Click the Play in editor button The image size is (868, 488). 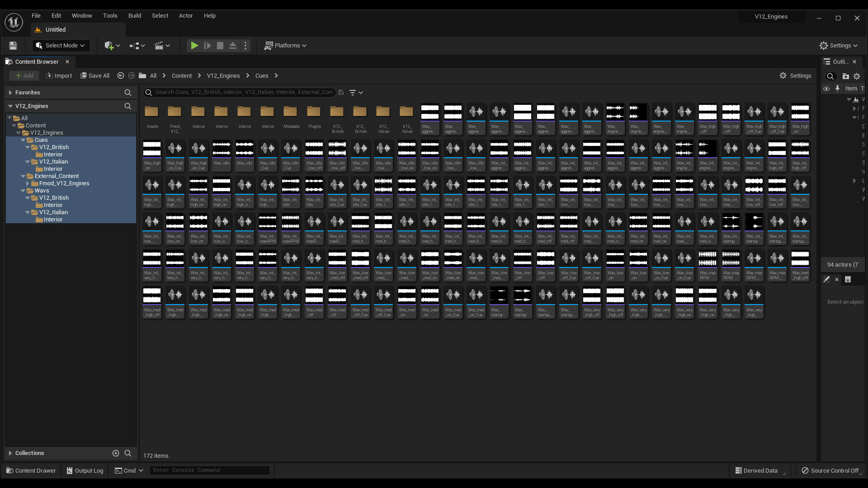(x=194, y=45)
